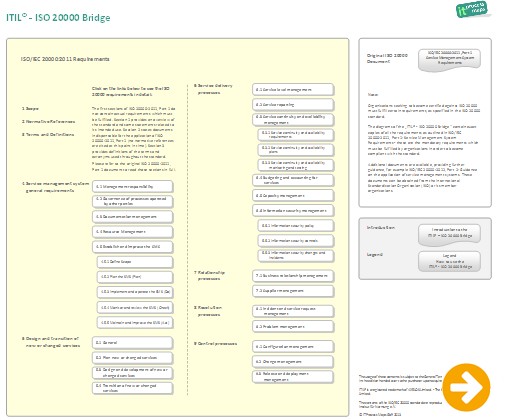Image resolution: width=506 pixels, height=420 pixels.
Task: Click the orange next-page arrow
Action: point(466,388)
